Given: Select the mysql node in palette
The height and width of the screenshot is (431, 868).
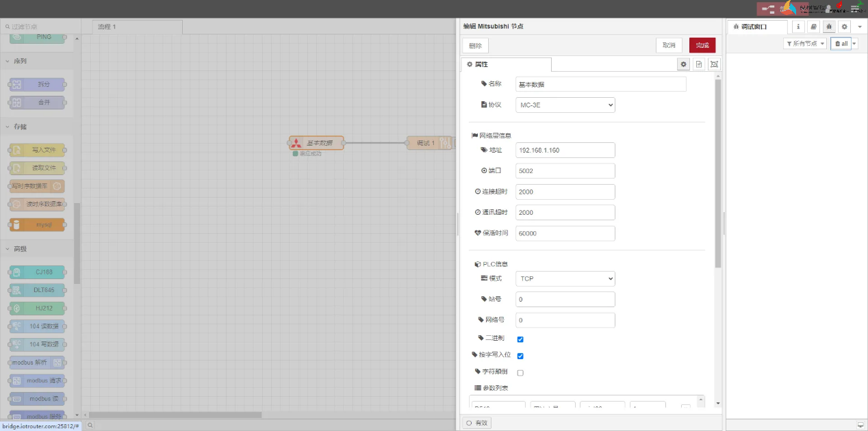Looking at the screenshot, I should coord(38,225).
